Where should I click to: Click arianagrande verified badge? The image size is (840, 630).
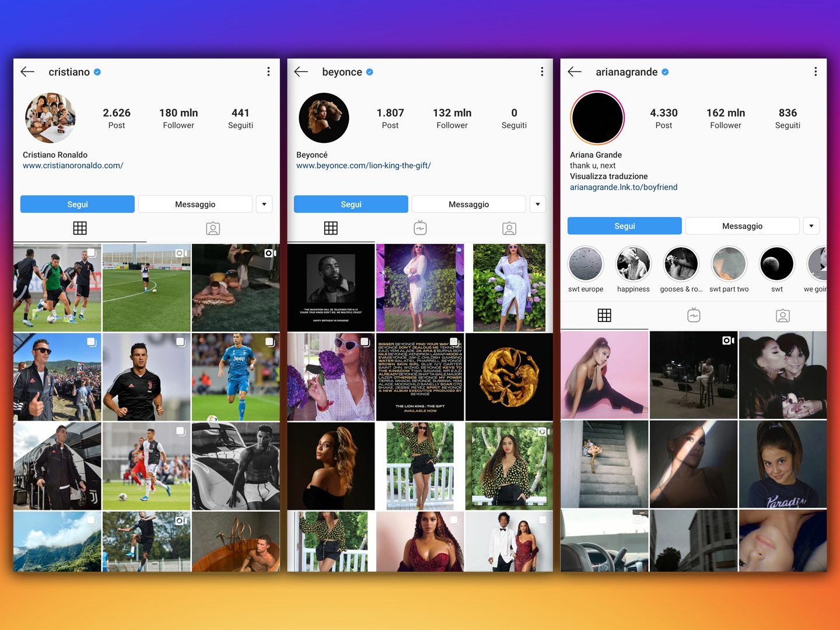[665, 72]
